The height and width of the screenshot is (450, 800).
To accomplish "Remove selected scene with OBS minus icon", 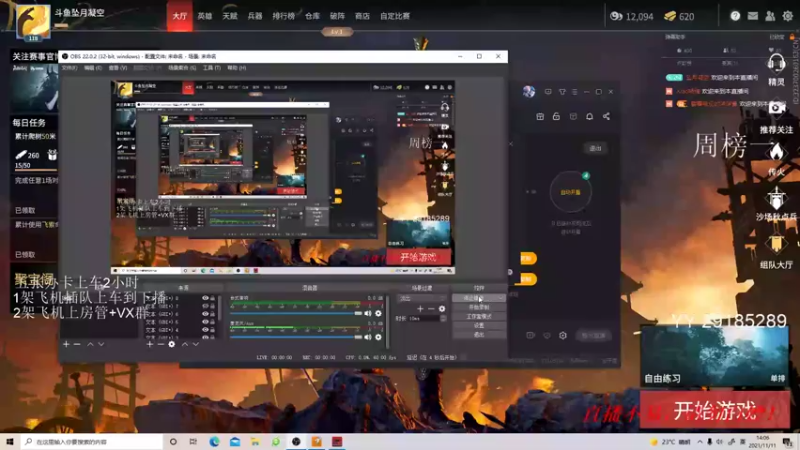I will 77,344.
